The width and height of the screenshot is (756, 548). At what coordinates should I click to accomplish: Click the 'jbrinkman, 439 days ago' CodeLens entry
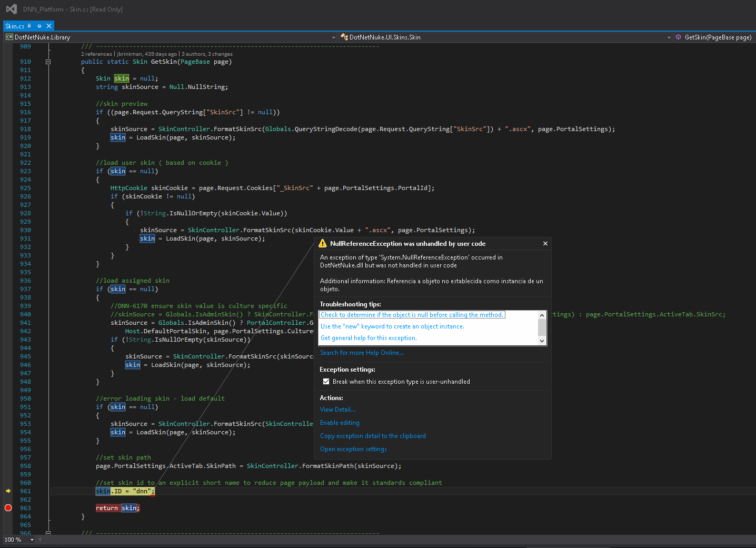(147, 54)
